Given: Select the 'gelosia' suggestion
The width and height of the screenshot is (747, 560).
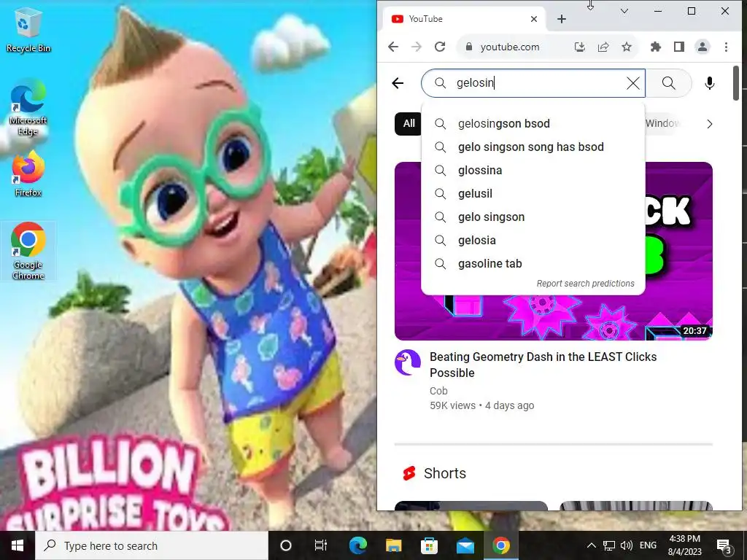Looking at the screenshot, I should [x=533, y=241].
